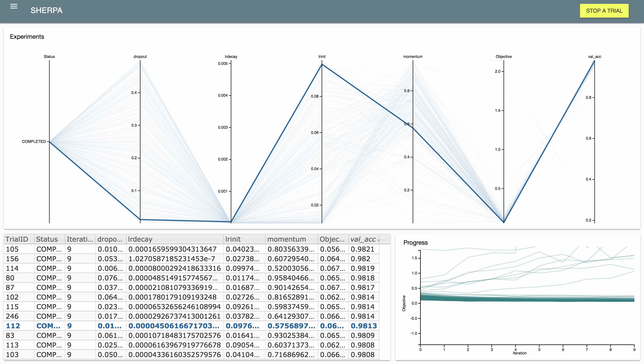The image size is (644, 364).
Task: Click lrdecay value 0.0001659599304313647
Action: [x=172, y=249]
